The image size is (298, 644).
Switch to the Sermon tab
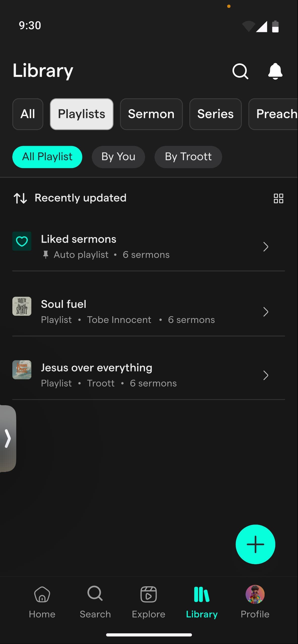(151, 114)
